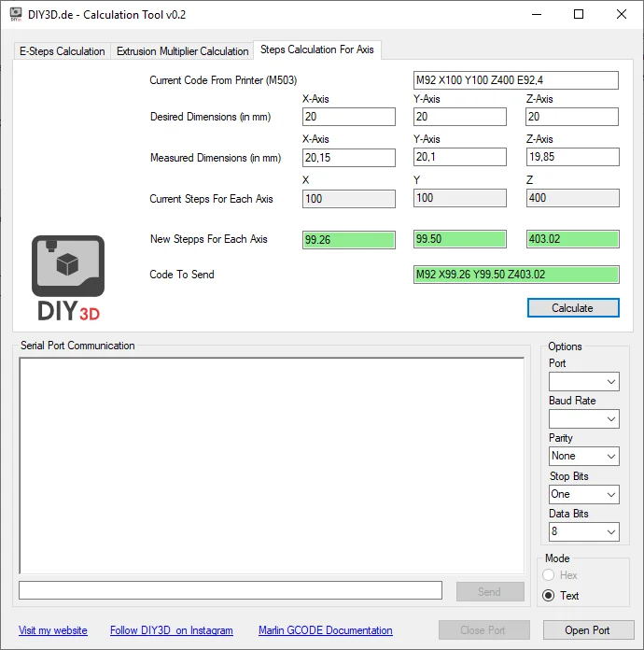The height and width of the screenshot is (650, 644).
Task: Click the Measured X-Axis field showing 20,15
Action: coord(349,158)
